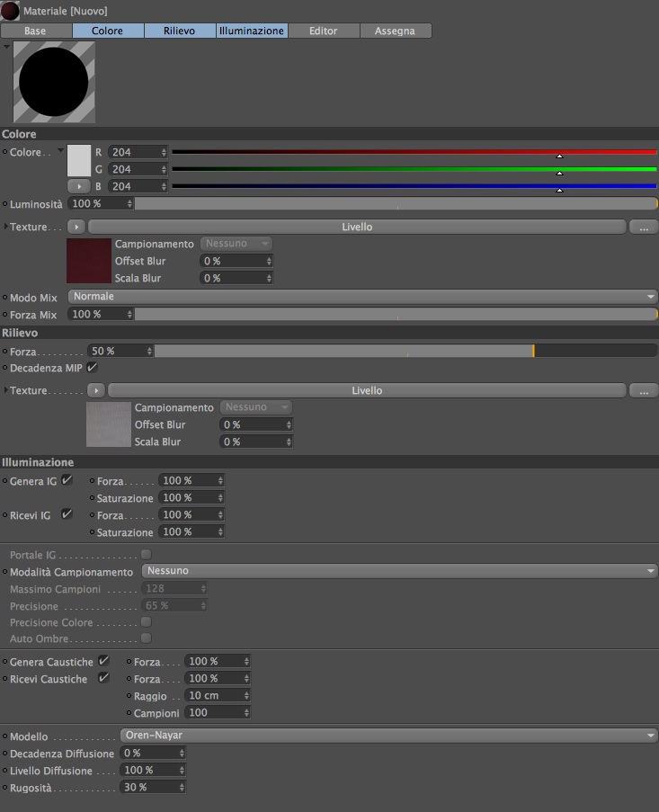
Task: Switch to the Colore tab
Action: click(x=108, y=31)
